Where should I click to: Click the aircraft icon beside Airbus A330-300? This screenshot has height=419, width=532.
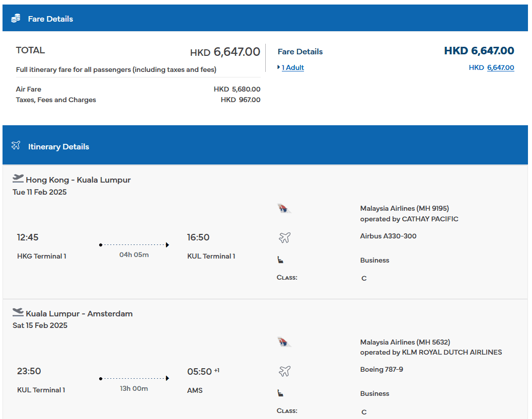point(284,237)
